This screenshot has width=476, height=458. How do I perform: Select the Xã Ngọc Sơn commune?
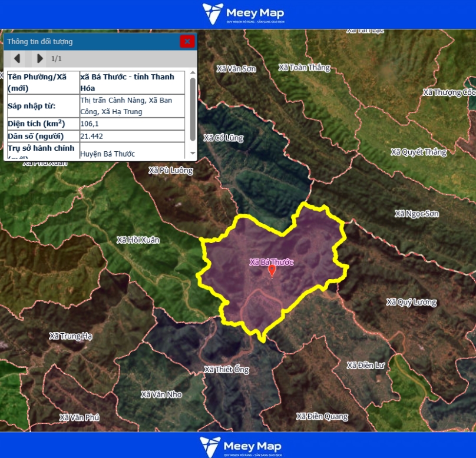click(x=417, y=214)
